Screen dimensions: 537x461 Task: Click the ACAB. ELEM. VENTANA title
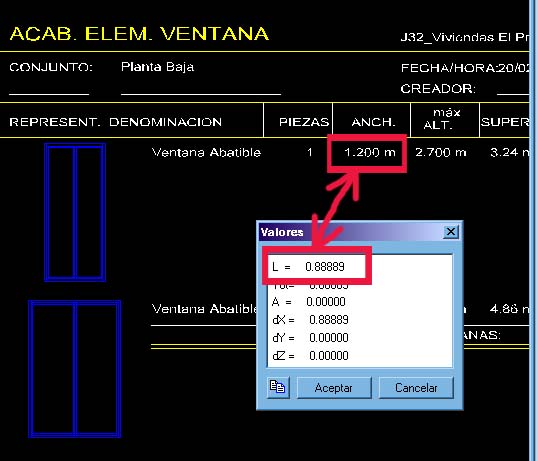coord(139,34)
